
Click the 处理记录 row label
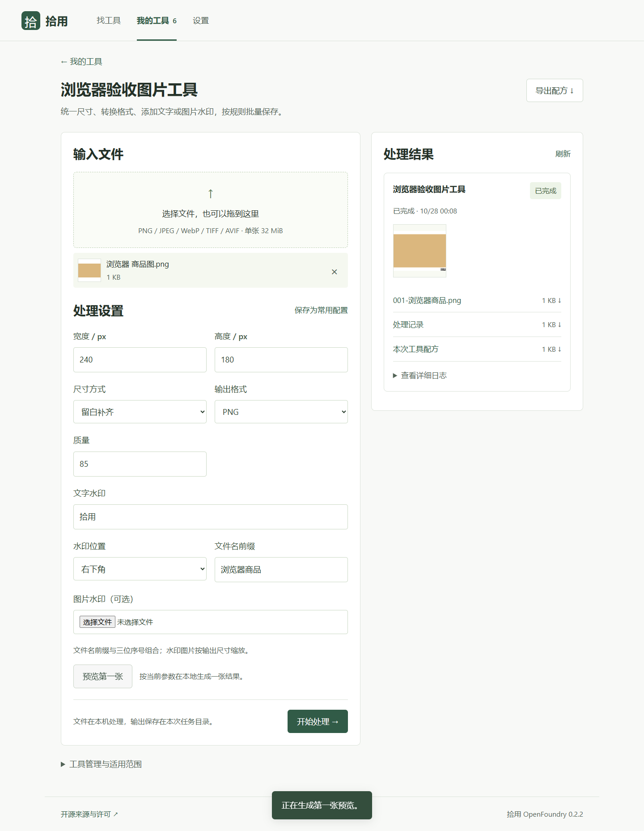click(408, 325)
